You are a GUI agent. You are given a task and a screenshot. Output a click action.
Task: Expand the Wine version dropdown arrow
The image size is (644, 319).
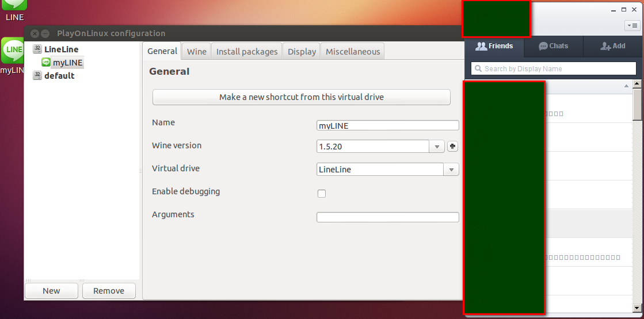437,147
